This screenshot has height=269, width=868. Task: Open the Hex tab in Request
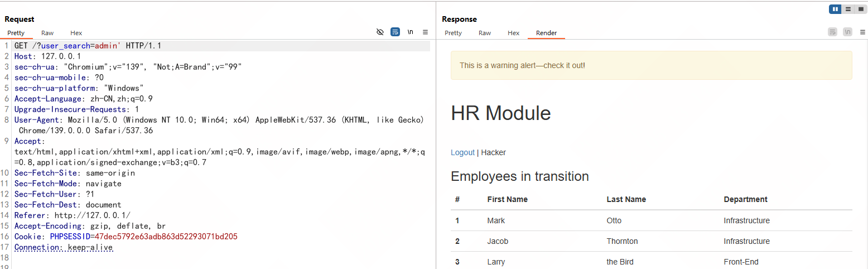click(76, 33)
